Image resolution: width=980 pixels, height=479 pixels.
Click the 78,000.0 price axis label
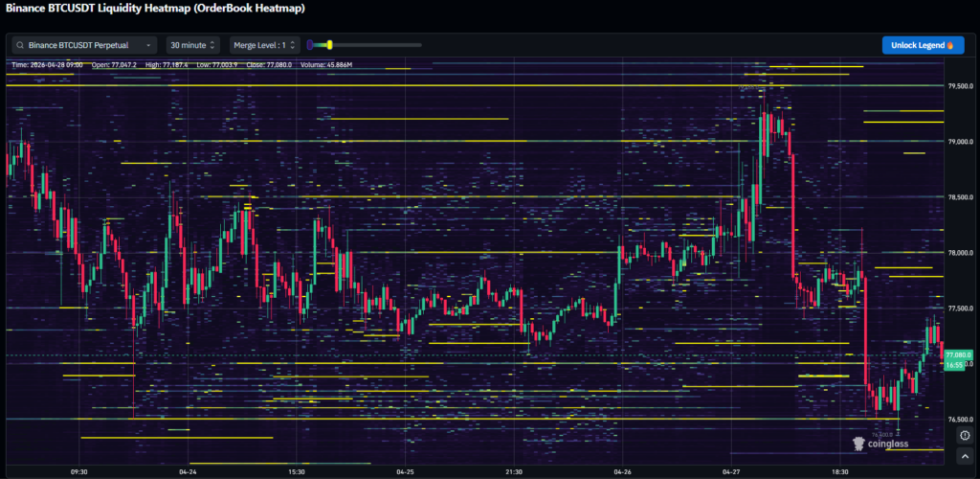tap(960, 254)
